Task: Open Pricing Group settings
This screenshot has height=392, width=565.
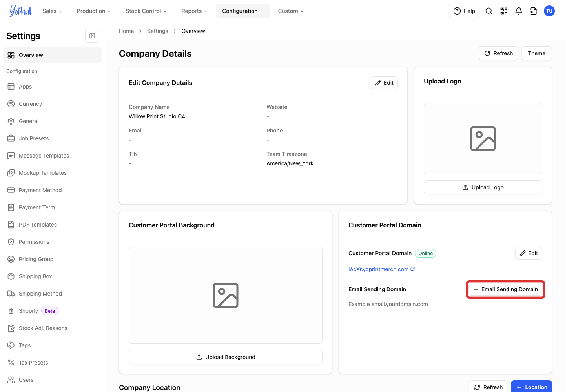Action: (x=53, y=259)
